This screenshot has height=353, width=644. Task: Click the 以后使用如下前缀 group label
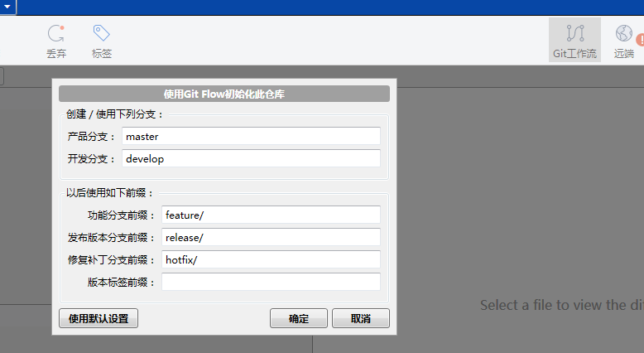point(109,193)
